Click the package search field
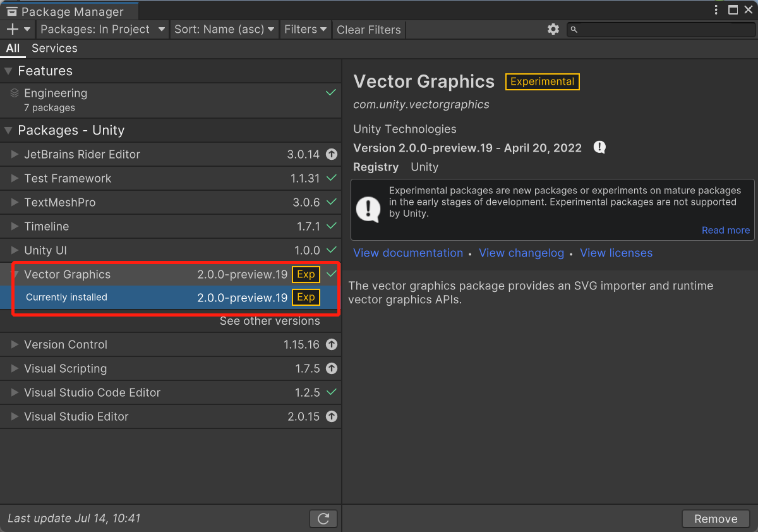The height and width of the screenshot is (532, 758). [x=661, y=29]
